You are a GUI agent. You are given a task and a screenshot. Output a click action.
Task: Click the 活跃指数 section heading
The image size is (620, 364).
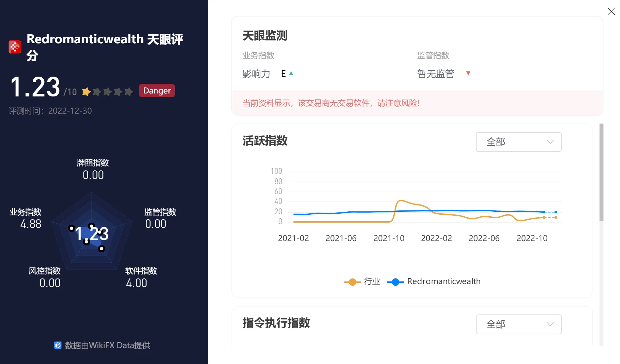click(x=265, y=140)
